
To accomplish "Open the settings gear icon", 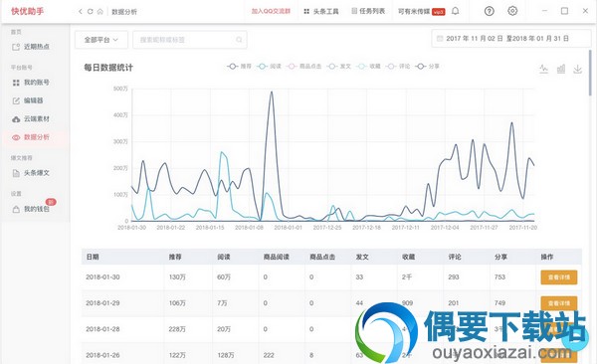I will (512, 11).
